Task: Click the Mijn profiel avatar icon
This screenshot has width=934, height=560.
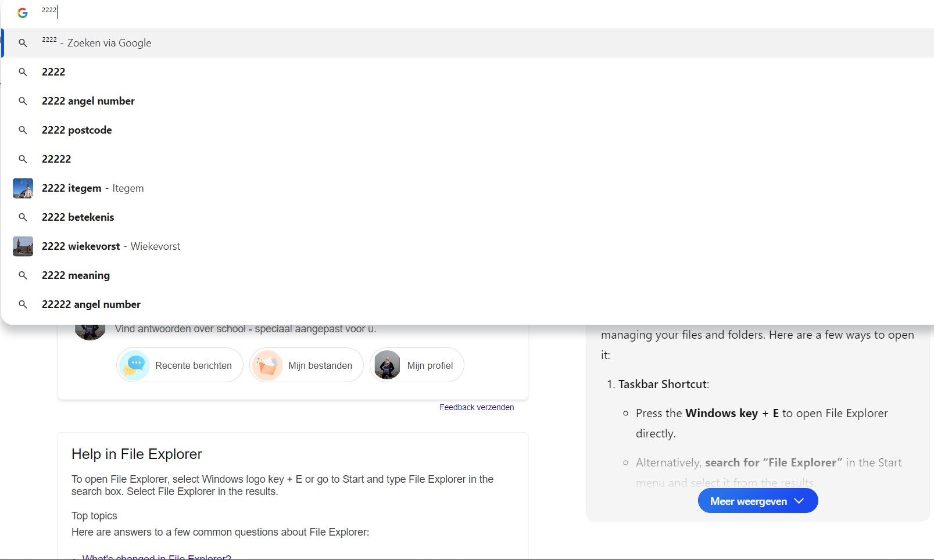Action: [x=387, y=365]
